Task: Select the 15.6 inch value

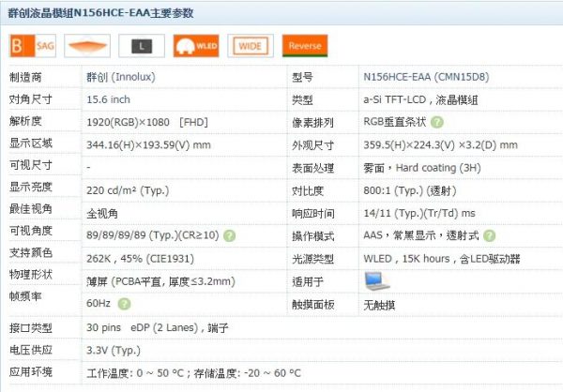Action: (x=109, y=99)
